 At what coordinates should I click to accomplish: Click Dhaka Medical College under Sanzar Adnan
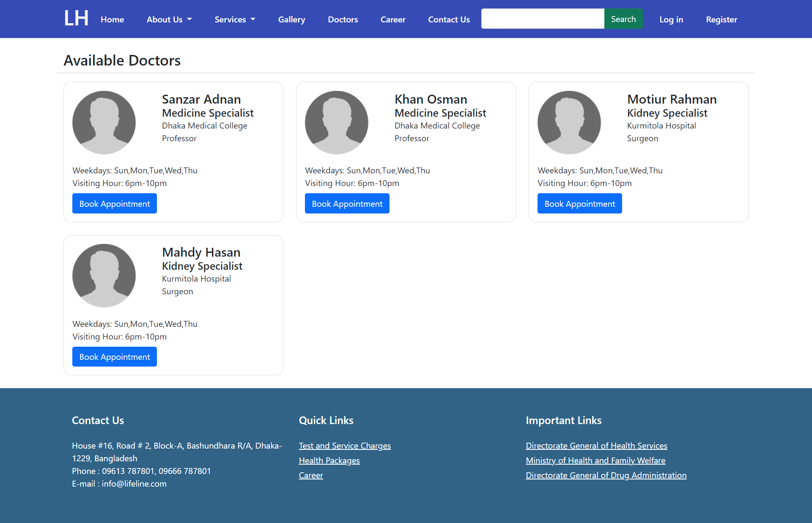(204, 126)
